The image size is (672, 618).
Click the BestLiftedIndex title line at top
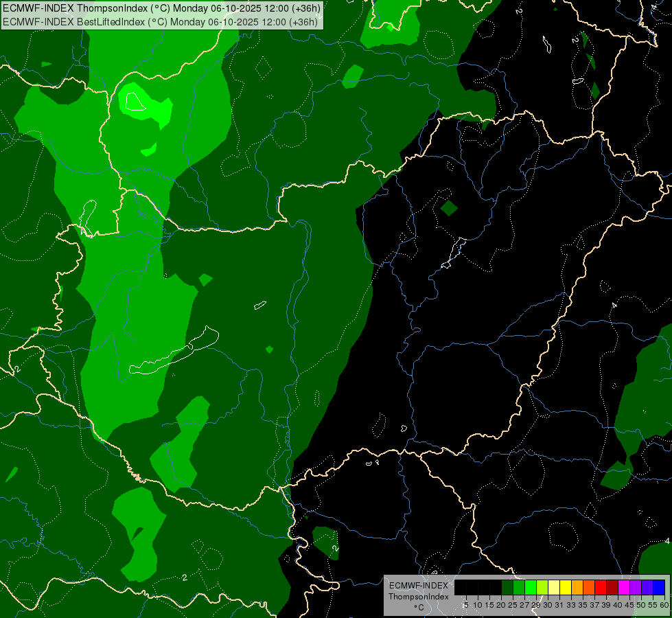[161, 22]
